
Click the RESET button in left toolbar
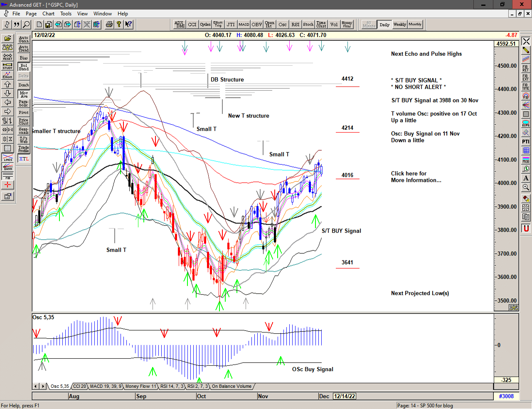(x=7, y=57)
